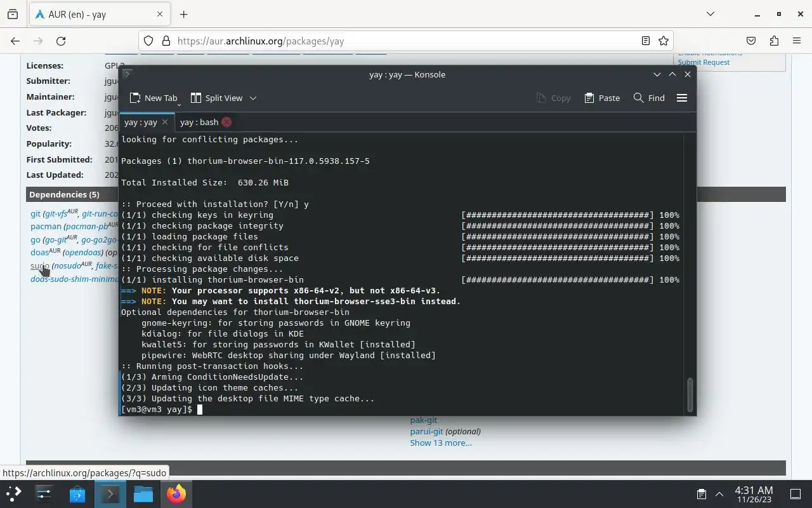Click the 'doas' dependency link

39,253
